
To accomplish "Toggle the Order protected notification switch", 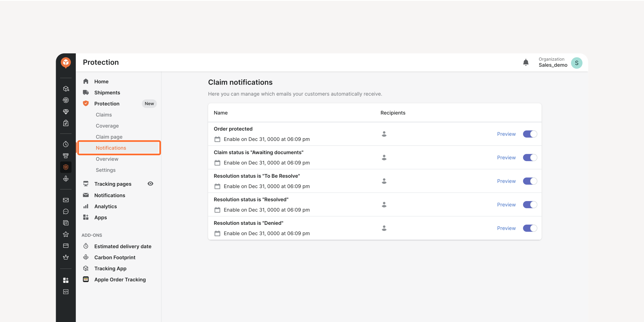I will point(530,134).
